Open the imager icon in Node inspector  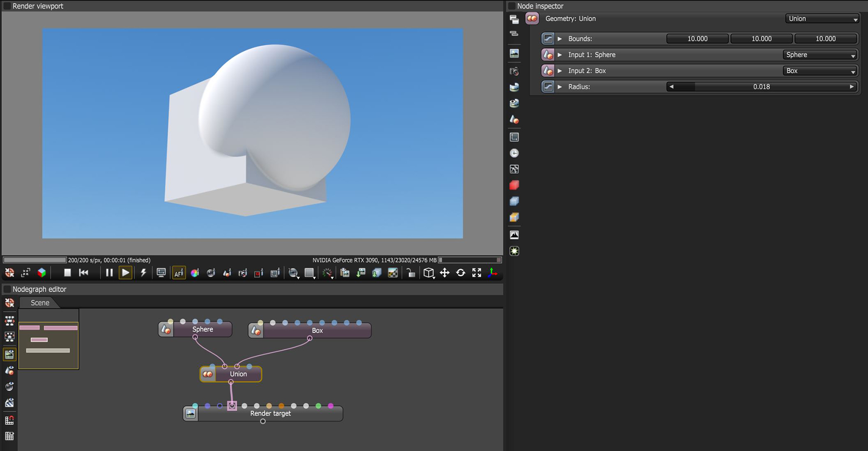(x=514, y=235)
